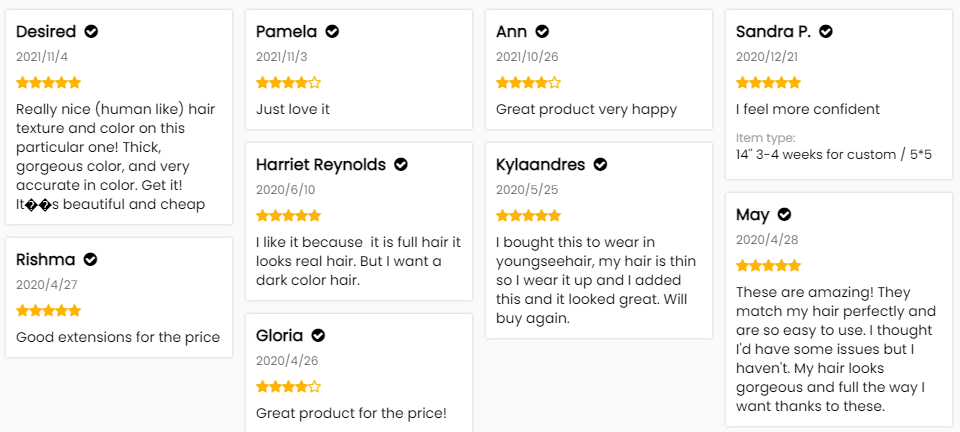The image size is (960, 432).
Task: Click the verified icon beside Gloria
Action: pyautogui.click(x=318, y=336)
